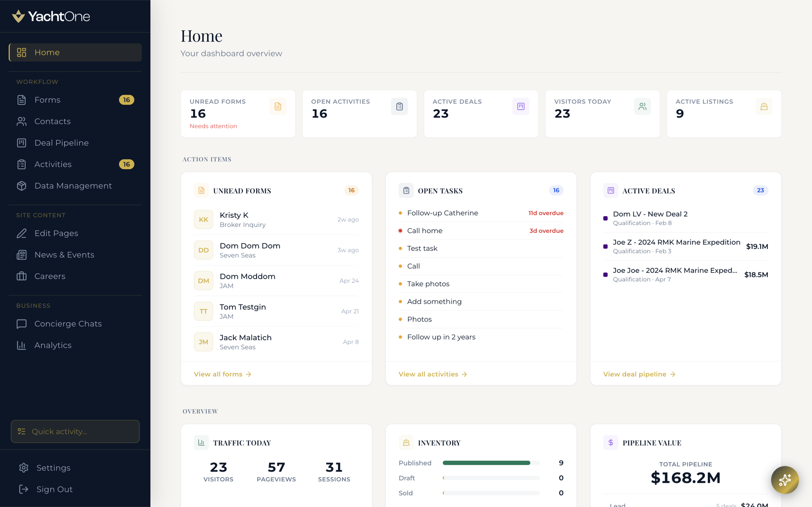Click the Contacts people icon in sidebar
Screen dimensions: 812x507
click(x=22, y=121)
